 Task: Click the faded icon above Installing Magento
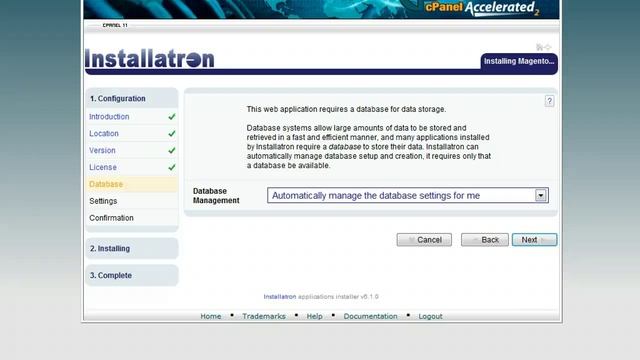pyautogui.click(x=543, y=47)
